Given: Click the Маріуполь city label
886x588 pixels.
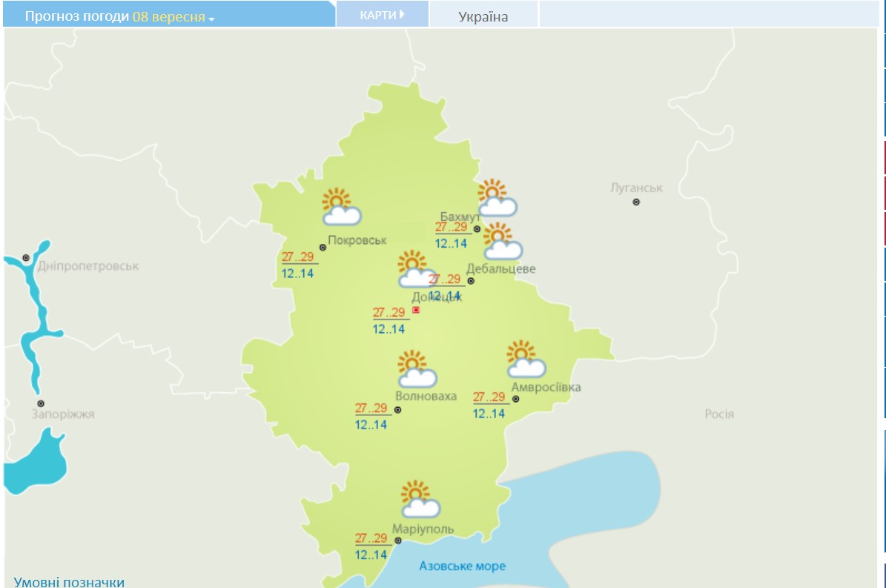Looking at the screenshot, I should point(423,529).
